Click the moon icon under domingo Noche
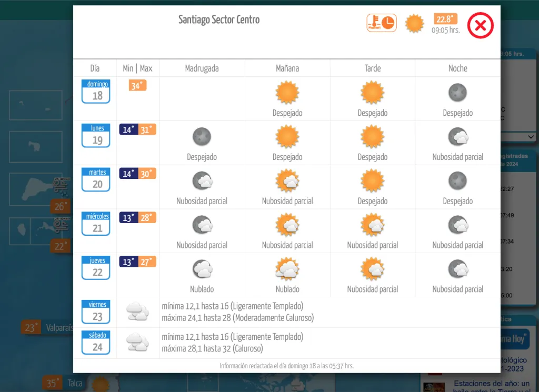The image size is (539, 392). (x=457, y=92)
